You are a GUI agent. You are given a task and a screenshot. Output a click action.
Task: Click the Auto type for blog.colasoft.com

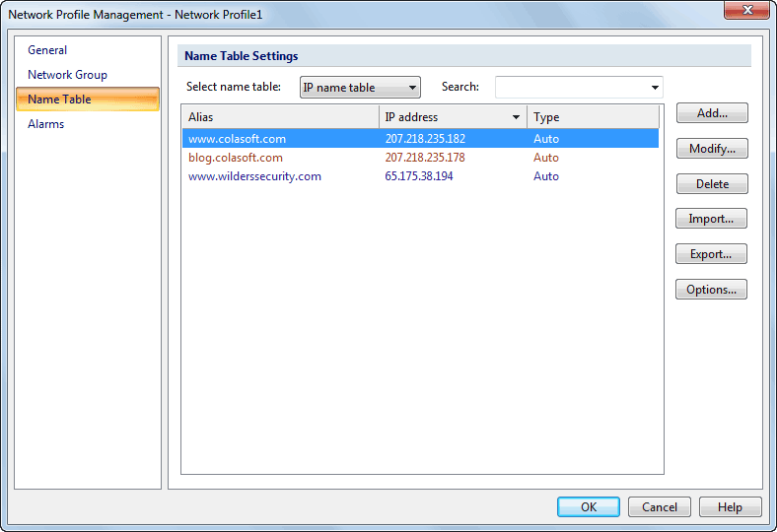546,158
